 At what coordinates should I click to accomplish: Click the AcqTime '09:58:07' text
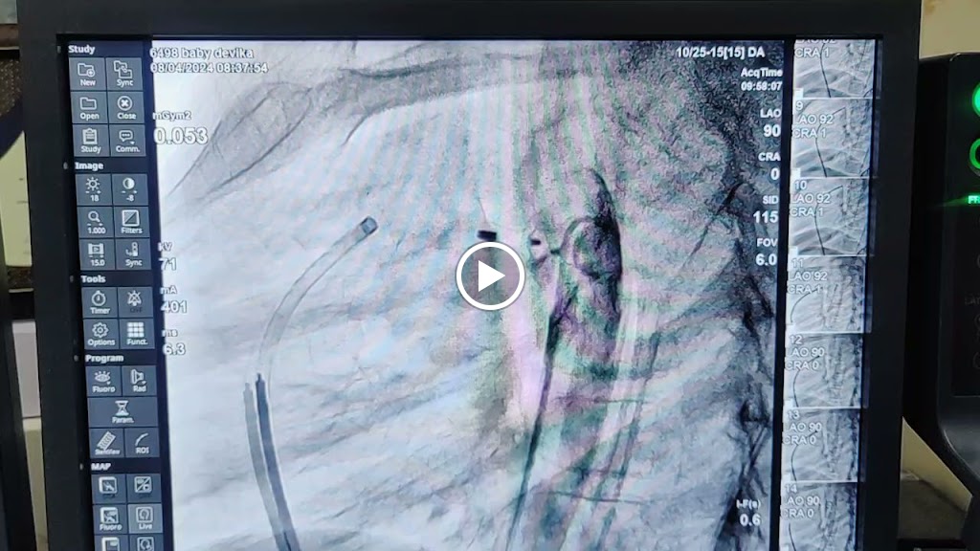761,86
